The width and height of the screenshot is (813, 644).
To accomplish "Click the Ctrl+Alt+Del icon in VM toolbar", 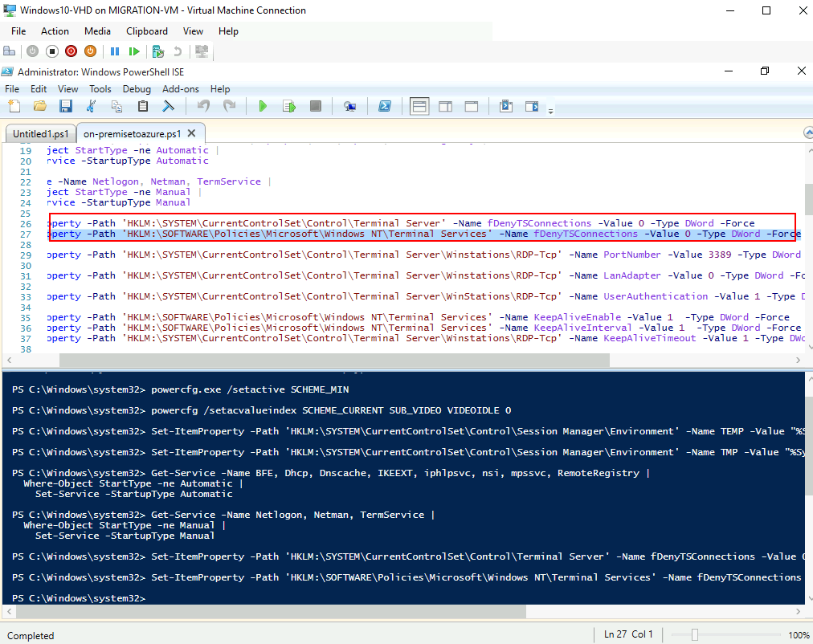I will 10,51.
